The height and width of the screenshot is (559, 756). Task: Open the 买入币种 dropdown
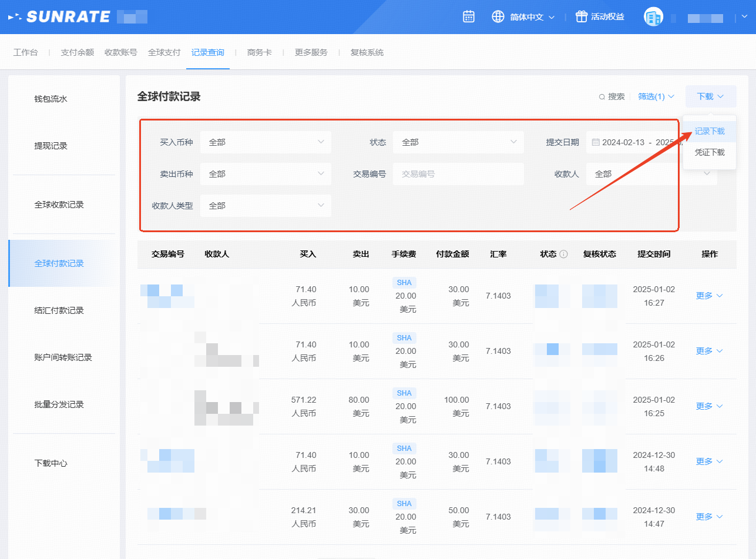click(x=266, y=142)
